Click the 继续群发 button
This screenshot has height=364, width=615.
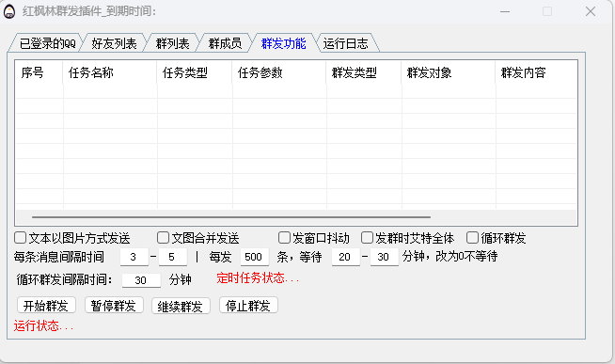click(x=181, y=306)
